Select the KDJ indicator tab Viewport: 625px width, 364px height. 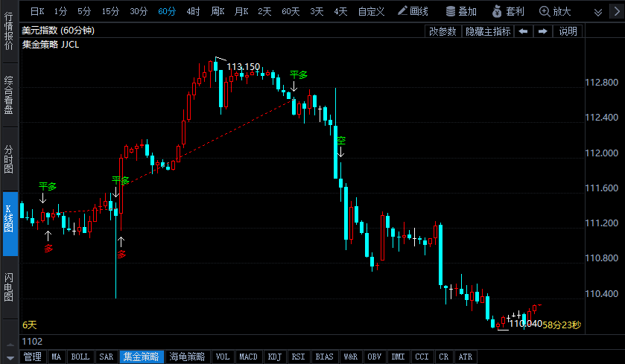(x=275, y=357)
